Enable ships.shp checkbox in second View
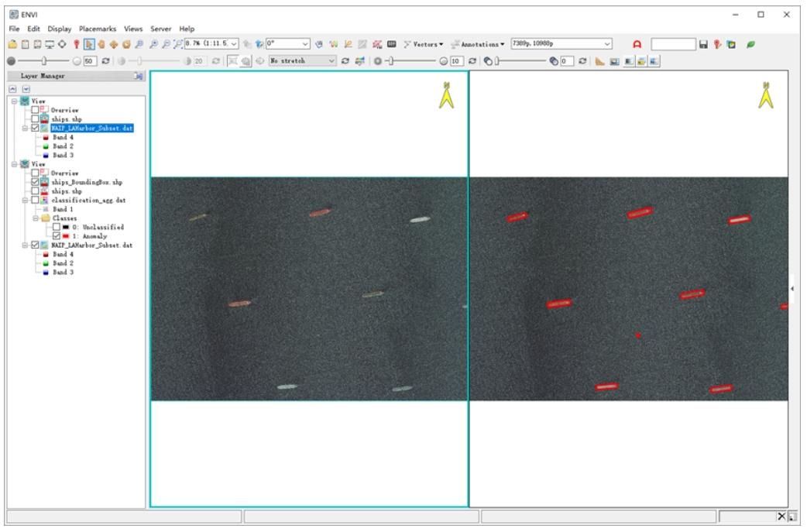The width and height of the screenshot is (807, 532). tap(35, 190)
